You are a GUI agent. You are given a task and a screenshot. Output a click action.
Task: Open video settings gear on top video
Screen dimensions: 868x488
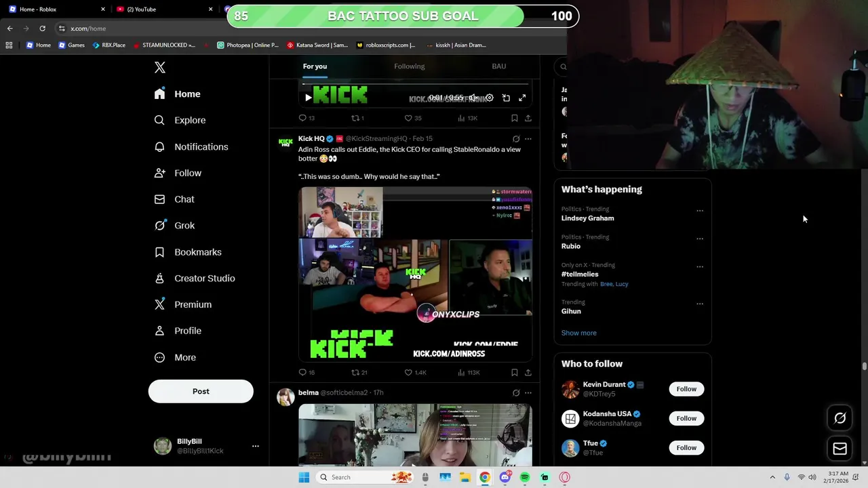click(489, 98)
